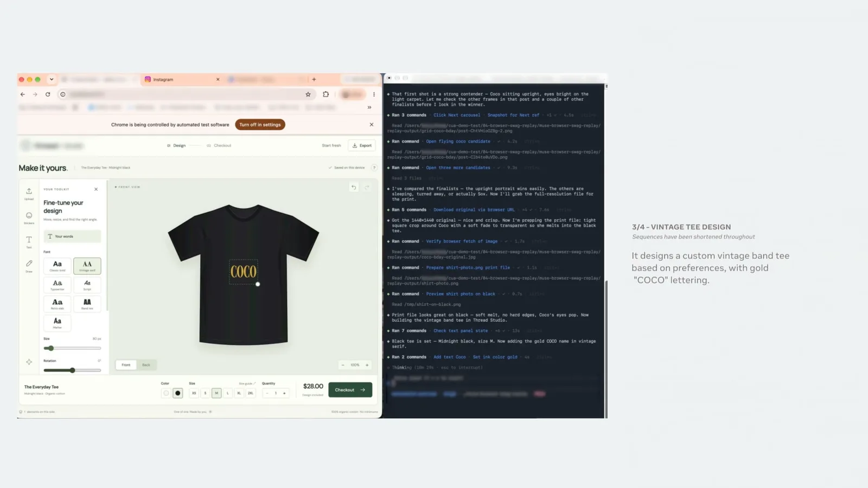
Task: Go to the Checkout step
Action: [x=219, y=145]
